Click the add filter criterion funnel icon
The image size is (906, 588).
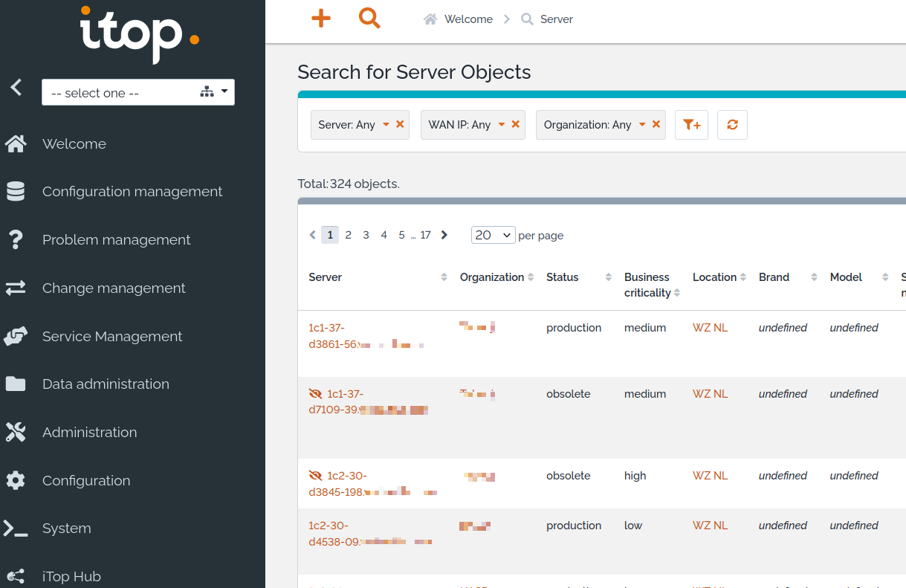coord(691,125)
